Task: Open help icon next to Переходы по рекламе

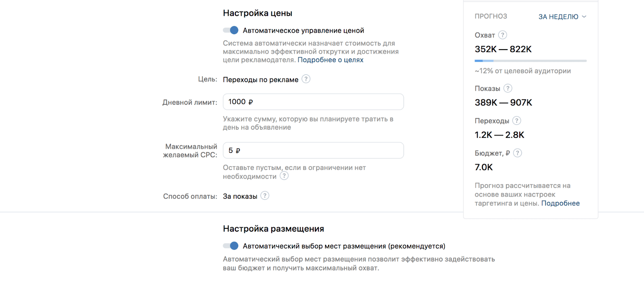Action: coord(306,79)
